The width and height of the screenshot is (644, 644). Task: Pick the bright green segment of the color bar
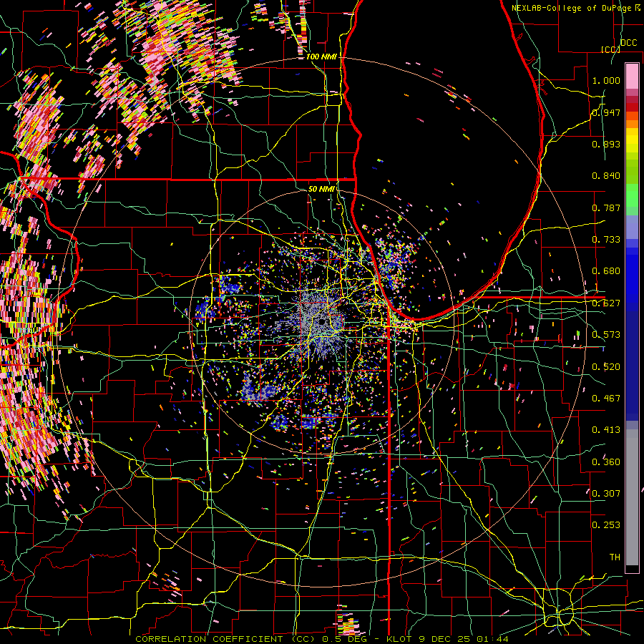click(x=632, y=196)
